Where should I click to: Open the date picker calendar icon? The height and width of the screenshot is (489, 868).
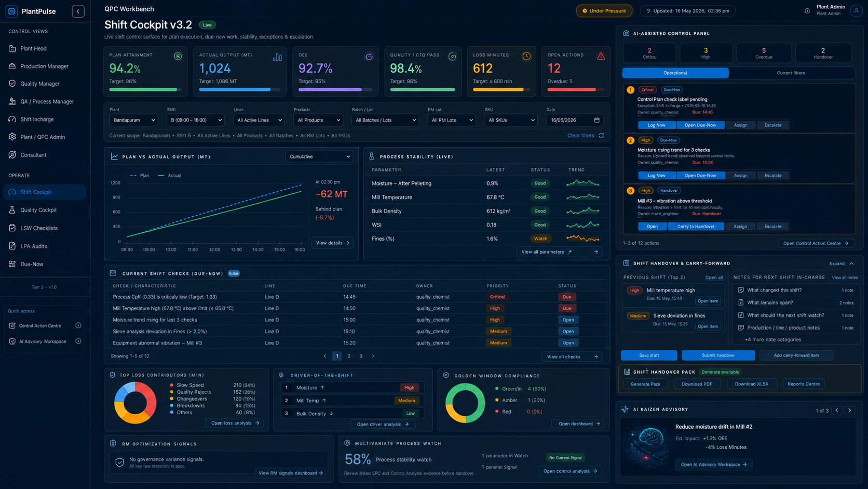(x=597, y=120)
